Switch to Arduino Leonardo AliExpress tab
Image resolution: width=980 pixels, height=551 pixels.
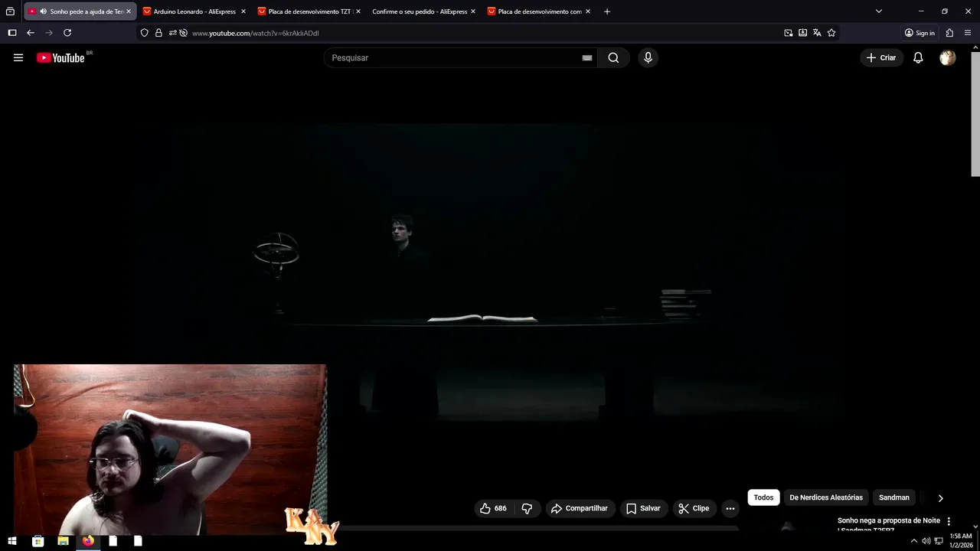coord(194,11)
